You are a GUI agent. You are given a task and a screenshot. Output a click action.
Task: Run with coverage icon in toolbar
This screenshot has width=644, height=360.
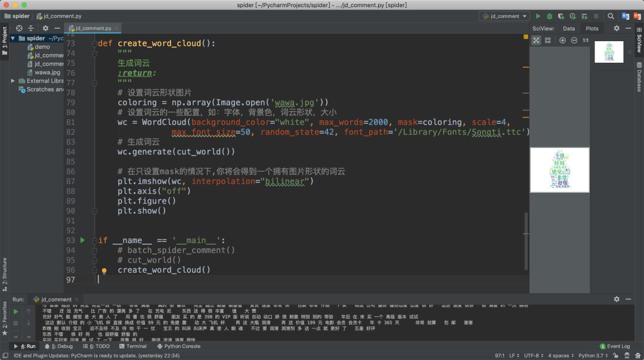(x=561, y=16)
